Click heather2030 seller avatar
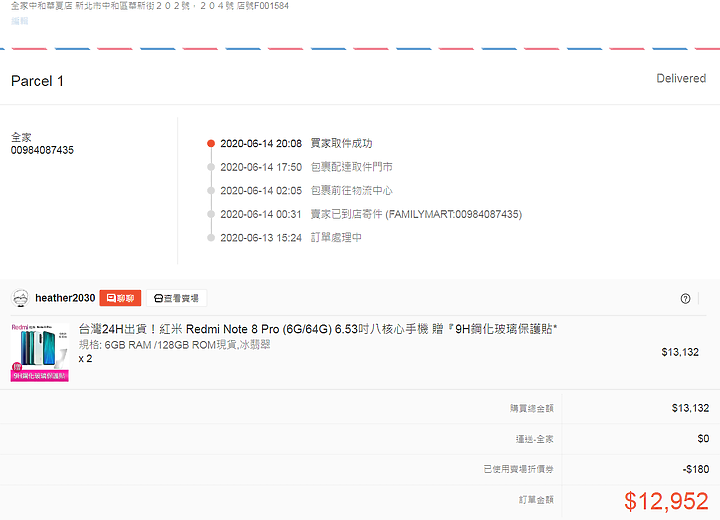720x520 pixels. (20, 298)
